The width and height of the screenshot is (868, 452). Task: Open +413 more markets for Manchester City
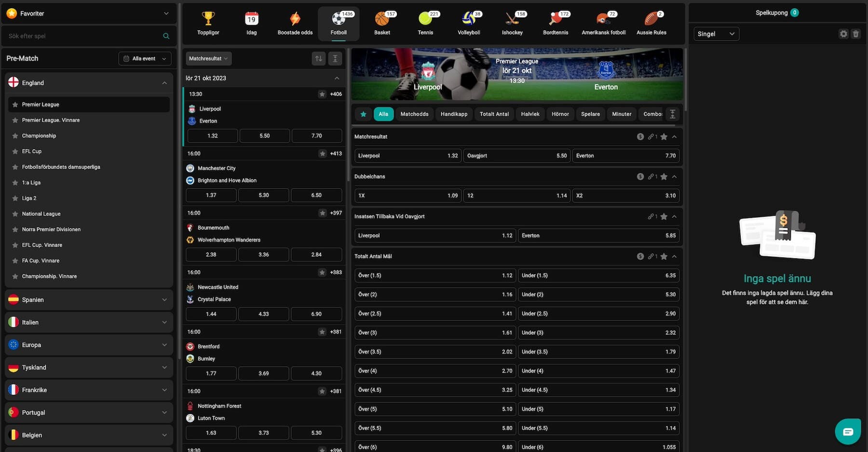click(336, 154)
